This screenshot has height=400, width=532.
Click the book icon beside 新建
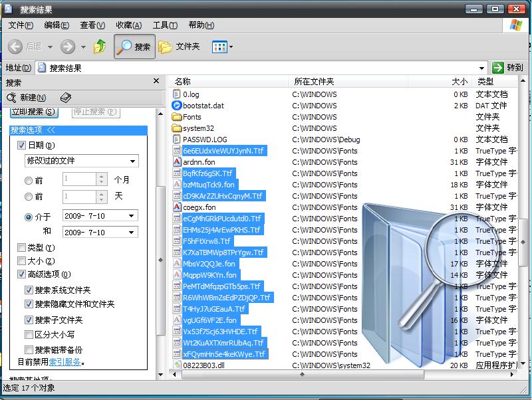pyautogui.click(x=65, y=98)
